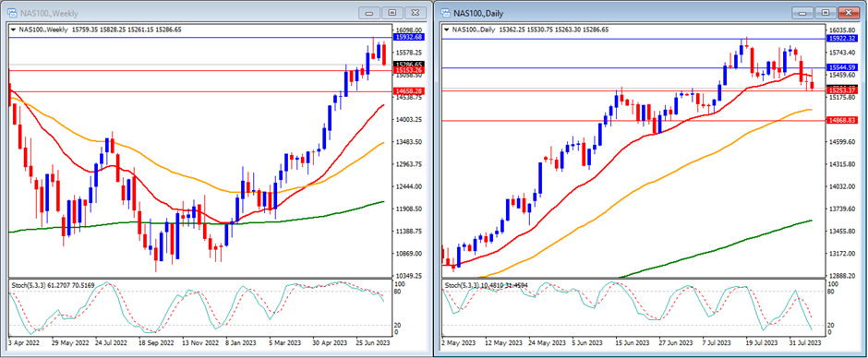This screenshot has width=868, height=358.
Task: Click the 5 Mar 2023 date on Weekly time axis
Action: [285, 343]
